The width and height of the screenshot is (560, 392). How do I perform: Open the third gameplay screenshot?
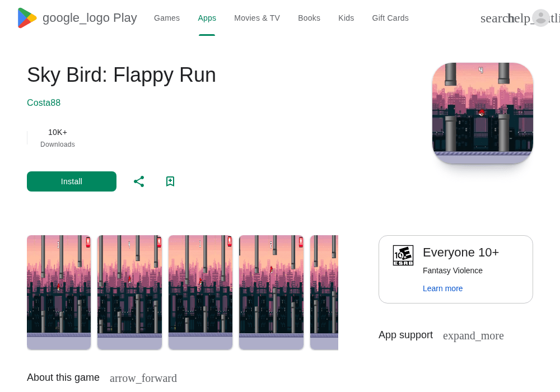point(200,292)
